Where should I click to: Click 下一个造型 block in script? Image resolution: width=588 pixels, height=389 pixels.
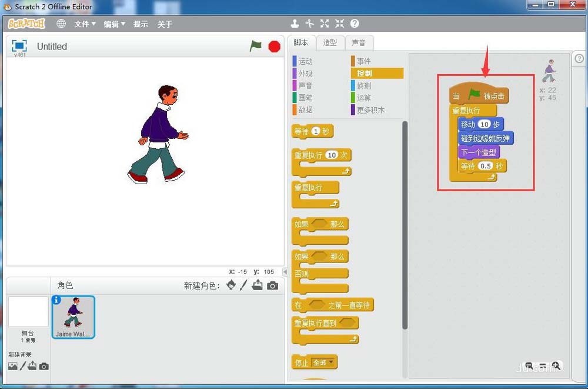pos(479,152)
